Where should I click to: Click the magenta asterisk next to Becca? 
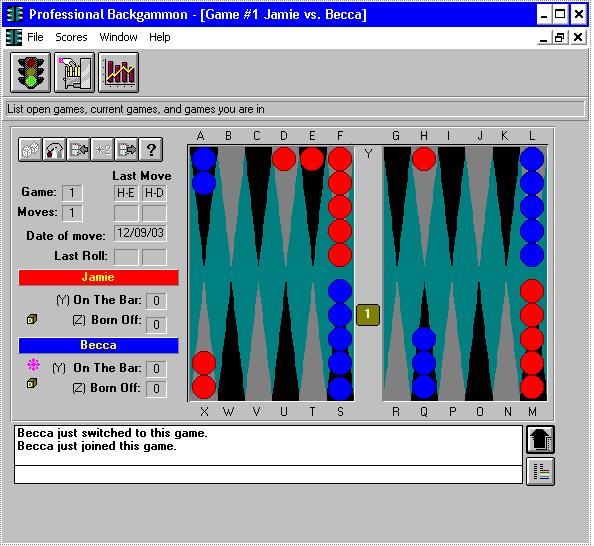click(33, 365)
